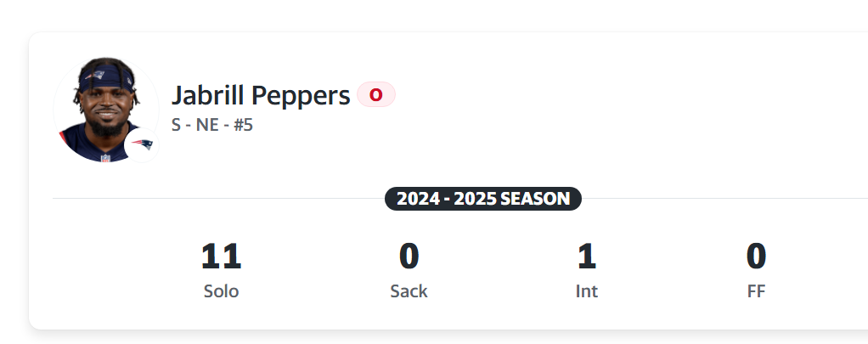868x344 pixels.
Task: Click the 0 value above Sack
Action: (409, 257)
